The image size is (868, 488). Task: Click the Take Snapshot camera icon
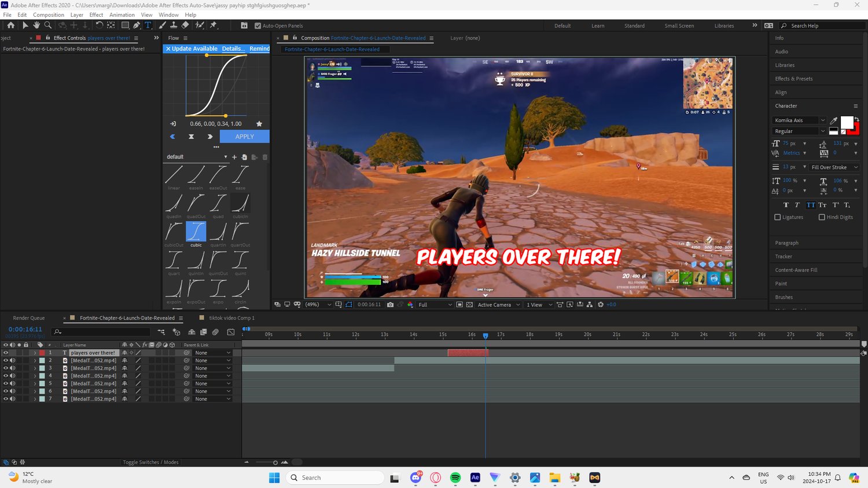(x=391, y=304)
